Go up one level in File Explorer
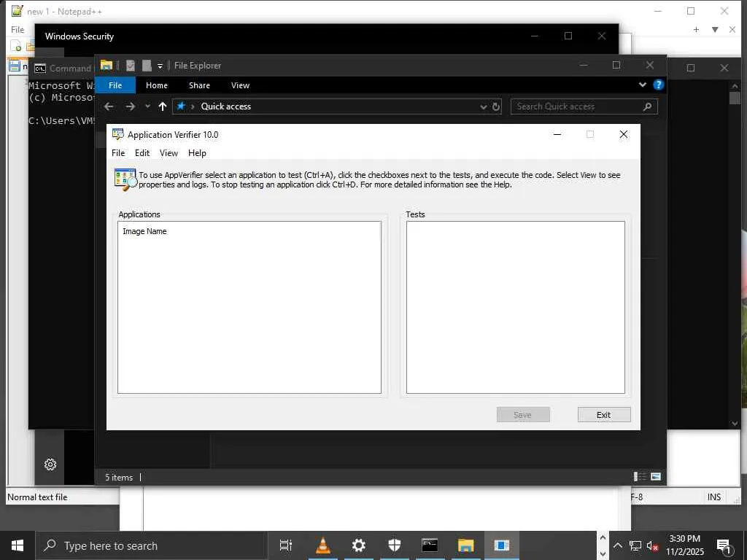The image size is (747, 560). click(x=163, y=106)
